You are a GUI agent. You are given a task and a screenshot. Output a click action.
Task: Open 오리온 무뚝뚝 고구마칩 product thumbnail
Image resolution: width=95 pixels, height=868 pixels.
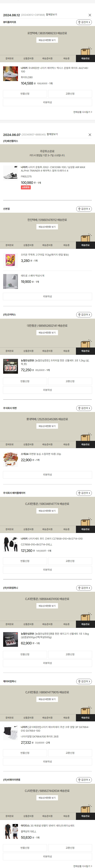10,260
